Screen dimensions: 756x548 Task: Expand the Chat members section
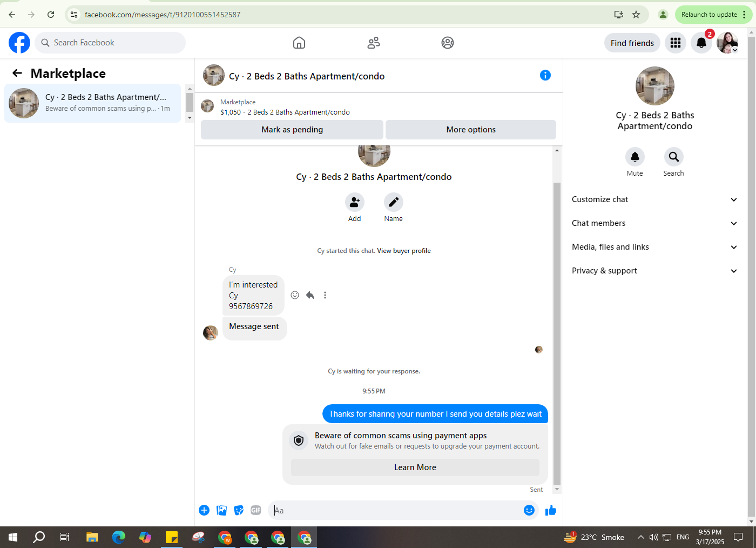(x=654, y=223)
